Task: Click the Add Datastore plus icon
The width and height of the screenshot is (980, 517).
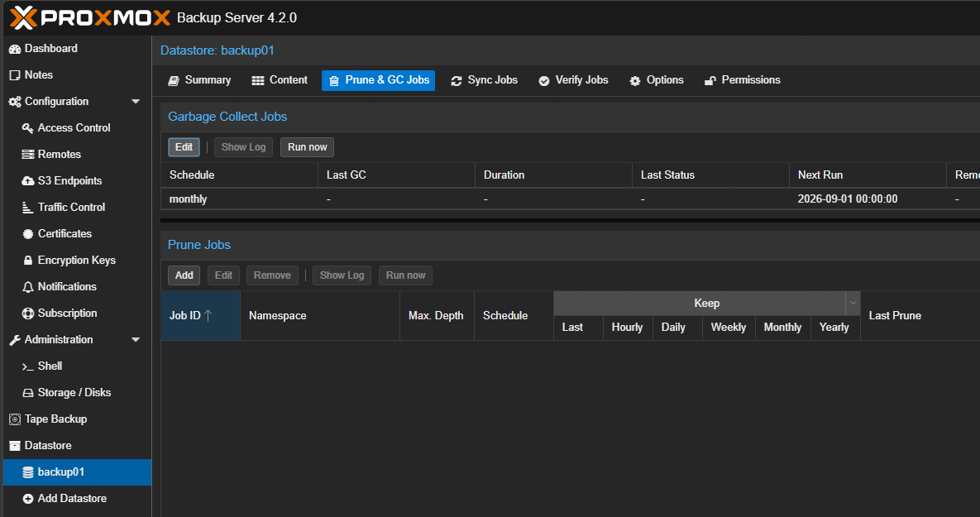Action: 28,499
